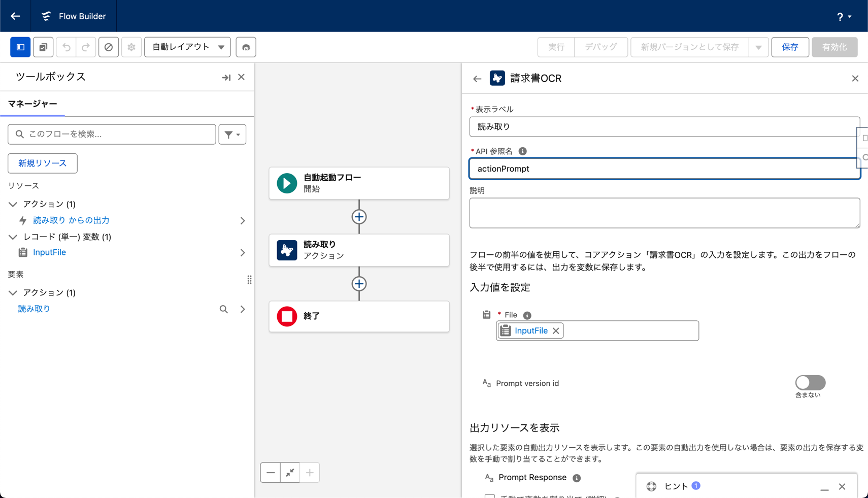
Task: Click the fit-to-screen zoom icon
Action: [290, 473]
